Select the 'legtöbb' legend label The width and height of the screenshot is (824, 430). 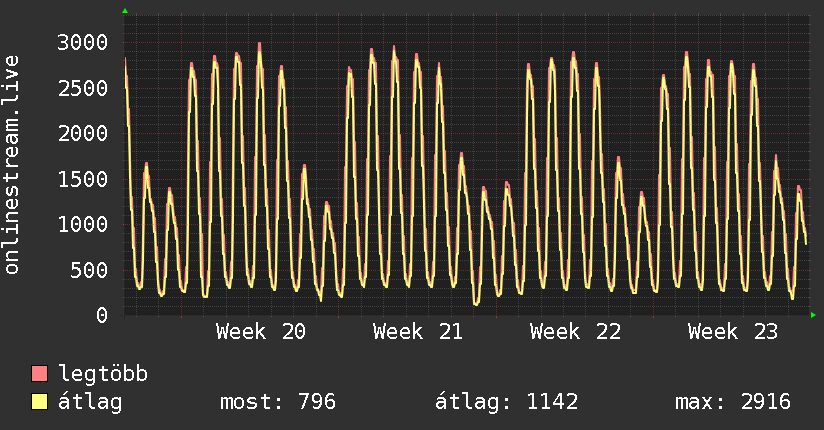(103, 374)
